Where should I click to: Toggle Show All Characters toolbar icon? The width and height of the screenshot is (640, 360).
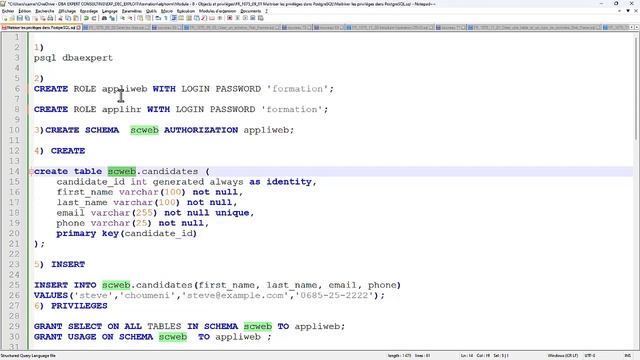pos(166,18)
